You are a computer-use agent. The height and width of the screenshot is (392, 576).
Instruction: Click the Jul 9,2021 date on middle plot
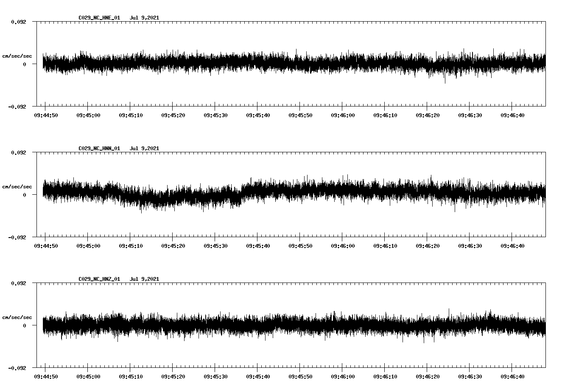145,148
